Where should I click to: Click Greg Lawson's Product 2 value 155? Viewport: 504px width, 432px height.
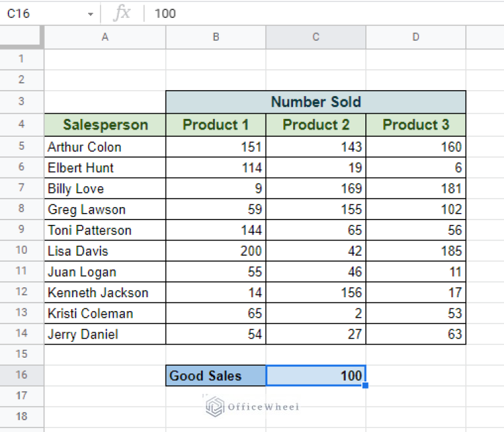(x=316, y=209)
